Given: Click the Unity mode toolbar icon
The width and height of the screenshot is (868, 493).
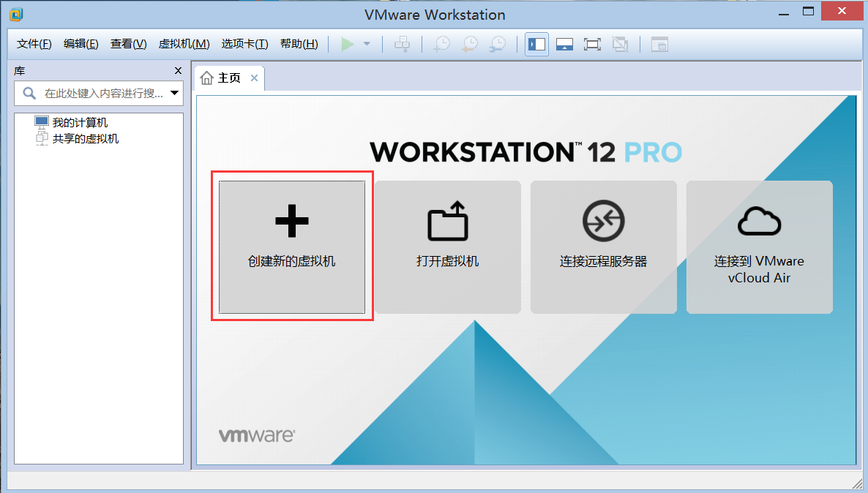Looking at the screenshot, I should click(x=621, y=45).
